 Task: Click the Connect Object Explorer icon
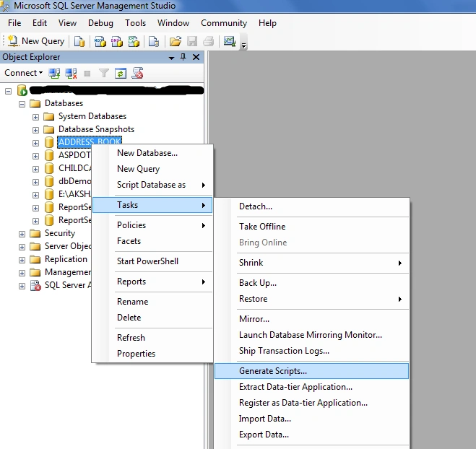tap(54, 73)
